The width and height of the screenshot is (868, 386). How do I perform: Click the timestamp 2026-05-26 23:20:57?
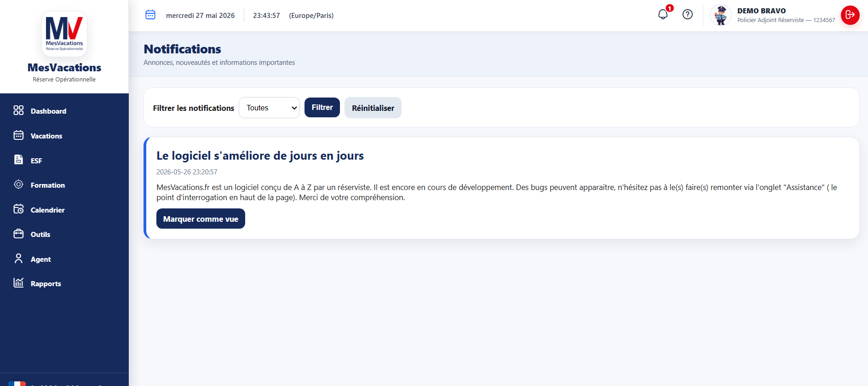point(187,172)
